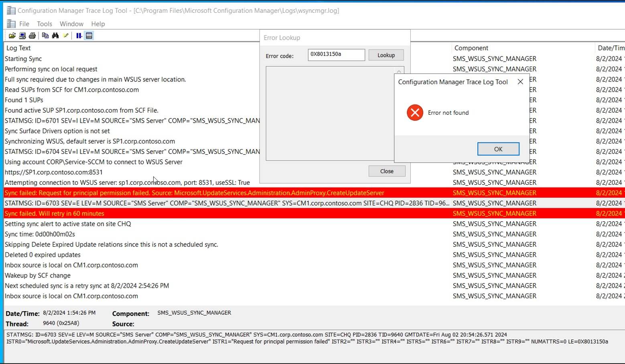Open the Tools menu
This screenshot has height=364, width=625.
click(45, 24)
